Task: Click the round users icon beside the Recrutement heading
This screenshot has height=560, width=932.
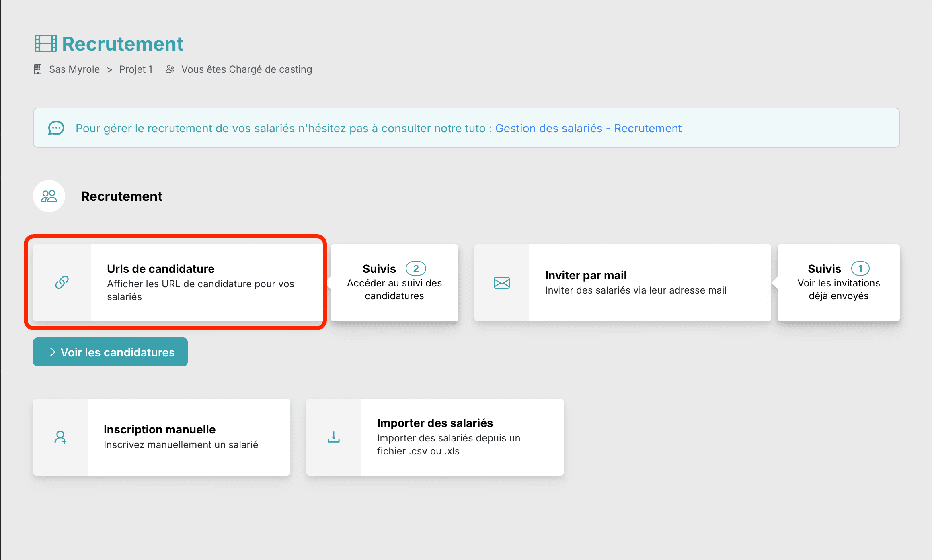Action: tap(49, 196)
